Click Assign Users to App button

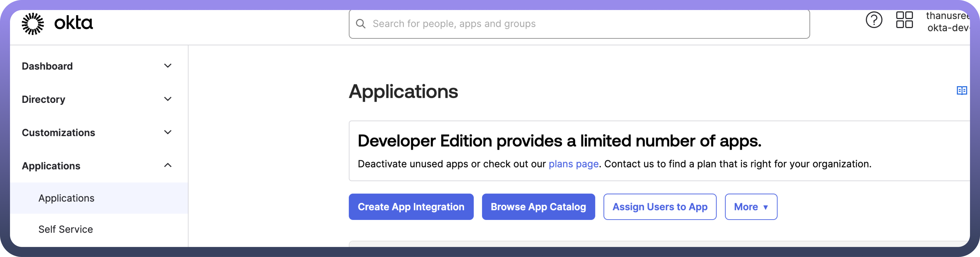point(659,207)
